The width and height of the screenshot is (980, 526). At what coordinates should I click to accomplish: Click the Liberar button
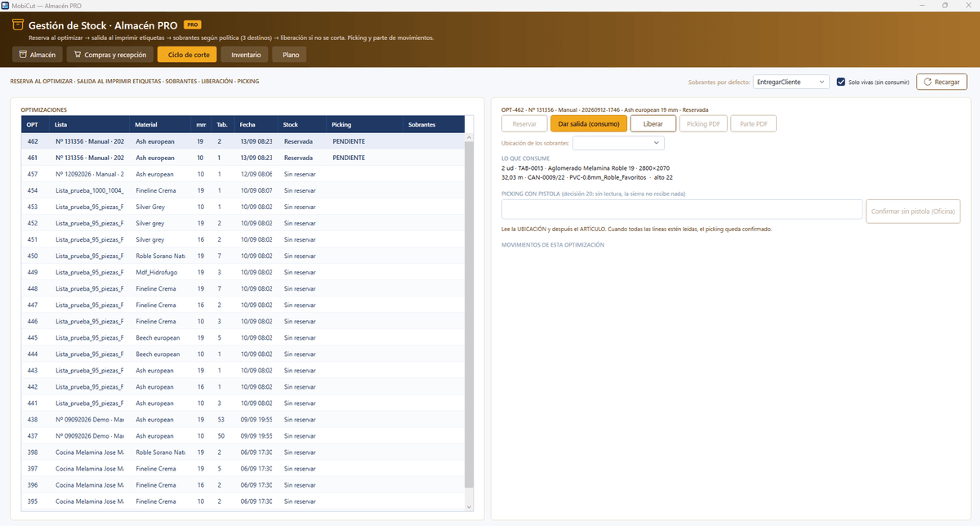pyautogui.click(x=653, y=123)
